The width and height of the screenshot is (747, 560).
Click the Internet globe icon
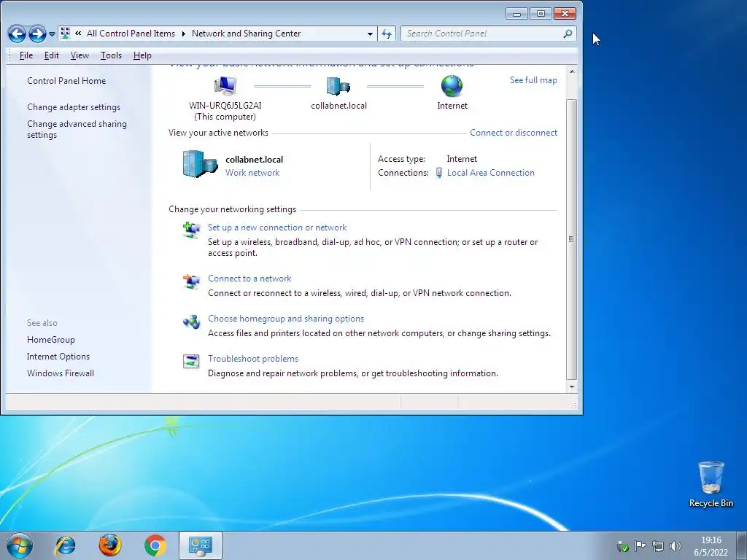coord(452,86)
